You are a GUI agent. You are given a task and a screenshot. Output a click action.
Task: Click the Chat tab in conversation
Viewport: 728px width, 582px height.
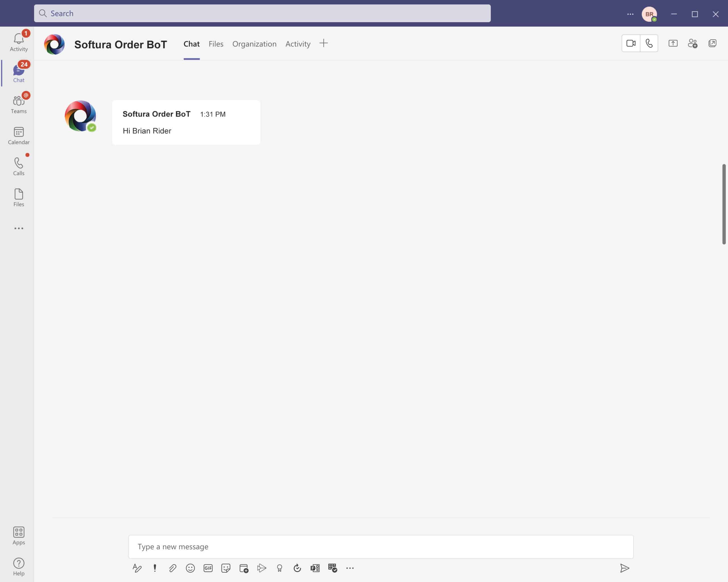tap(191, 43)
